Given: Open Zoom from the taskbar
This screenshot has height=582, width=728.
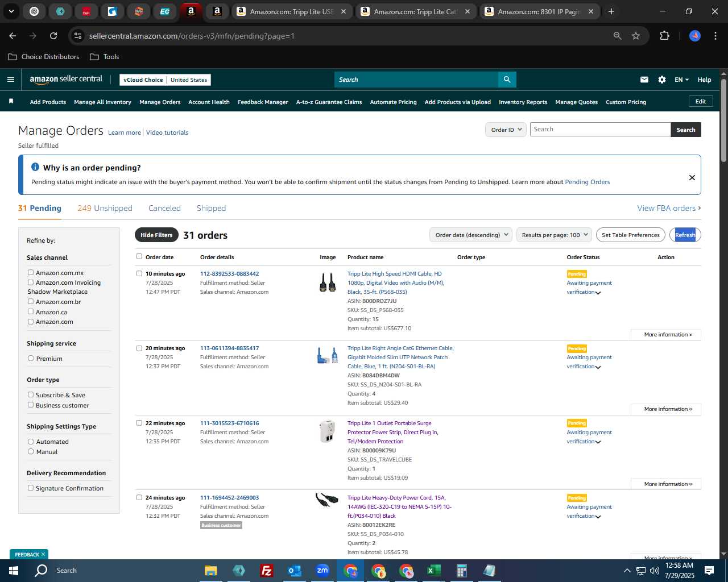Looking at the screenshot, I should click(x=322, y=571).
